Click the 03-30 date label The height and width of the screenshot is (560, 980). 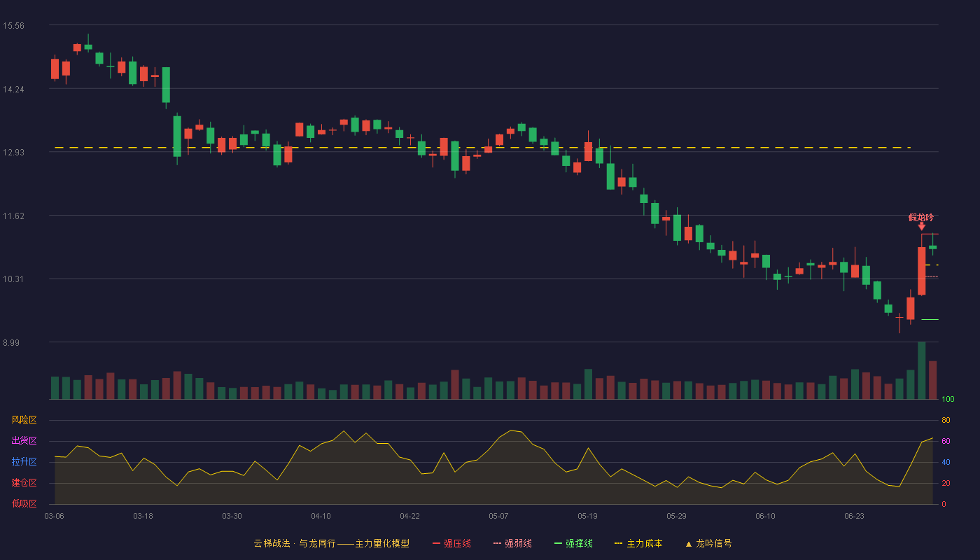point(232,516)
